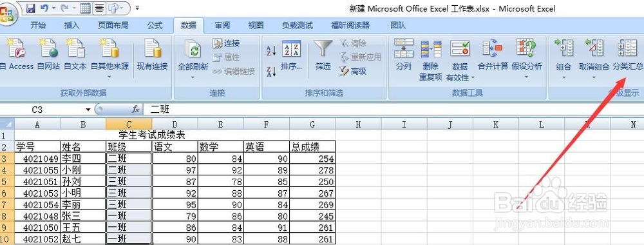
Task: Expand the 自其他来源 dropdown
Action: pyautogui.click(x=109, y=77)
